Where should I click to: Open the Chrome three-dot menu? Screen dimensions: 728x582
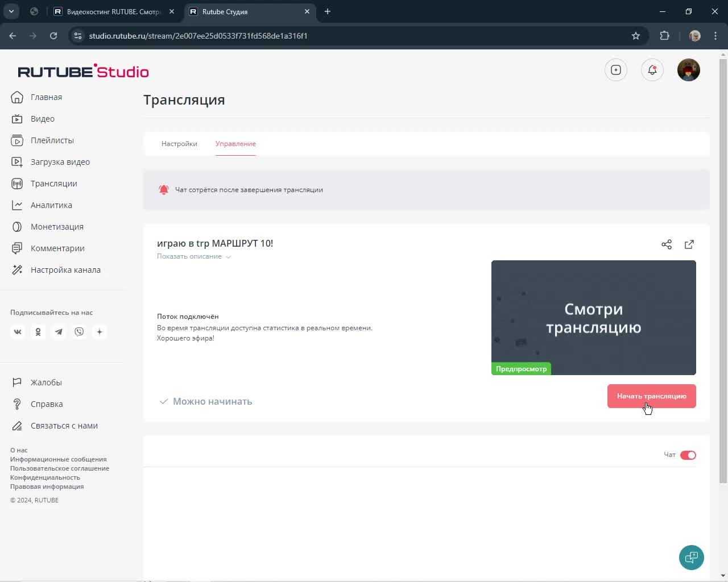click(x=715, y=36)
